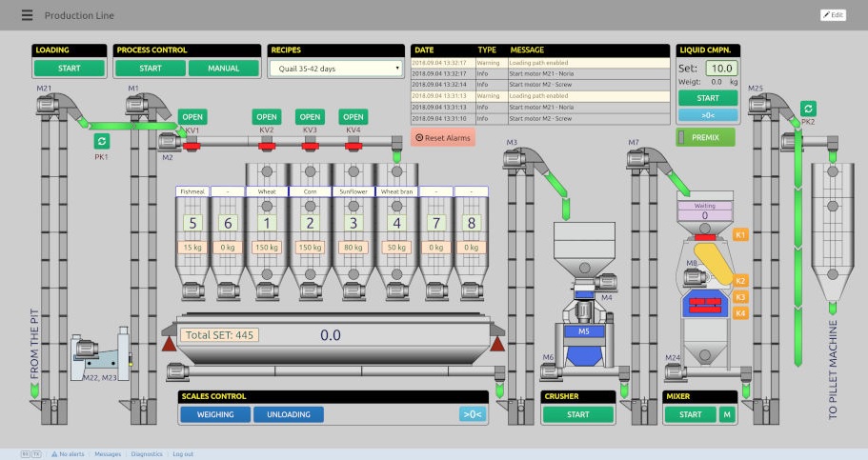Image resolution: width=868 pixels, height=460 pixels.
Task: Click the WEIGHING scales control button
Action: 215,414
